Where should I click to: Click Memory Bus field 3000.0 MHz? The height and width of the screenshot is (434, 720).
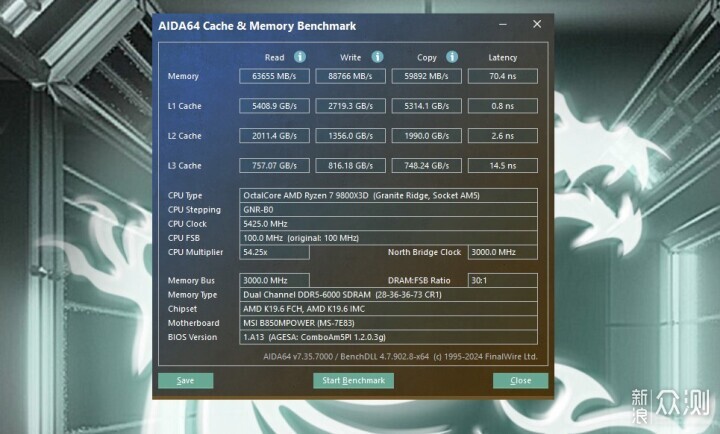(x=274, y=281)
